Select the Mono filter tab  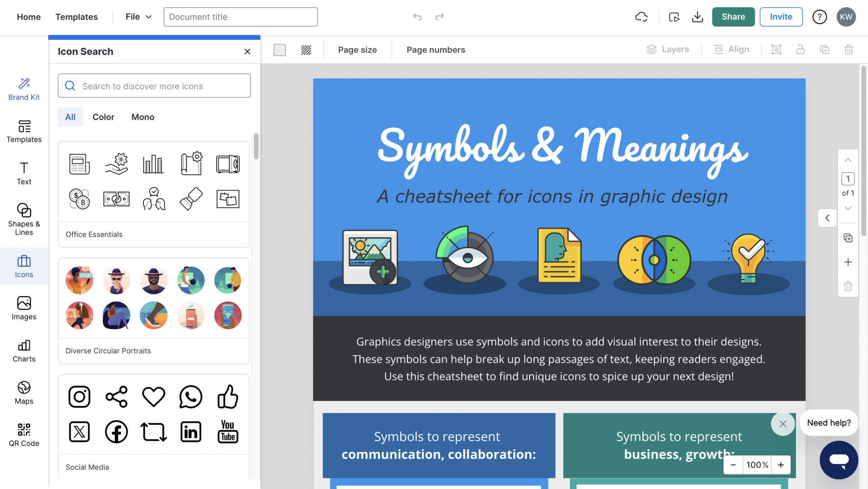tap(143, 117)
